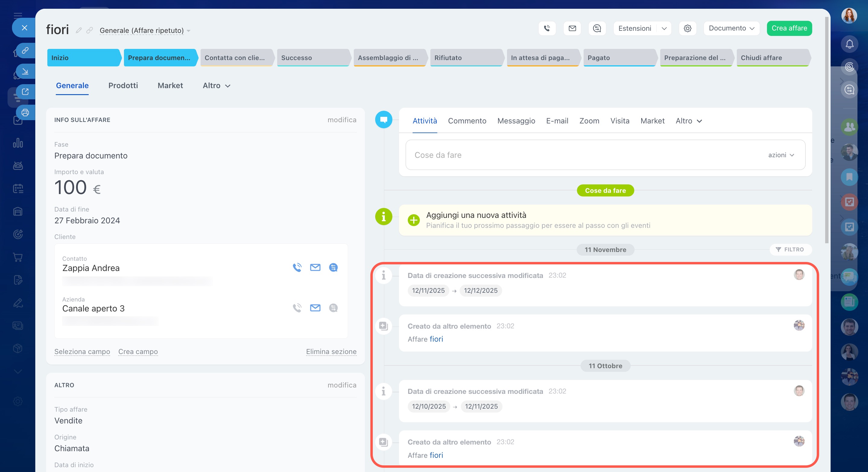Open notifications bell icon
This screenshot has height=472, width=868.
click(849, 44)
